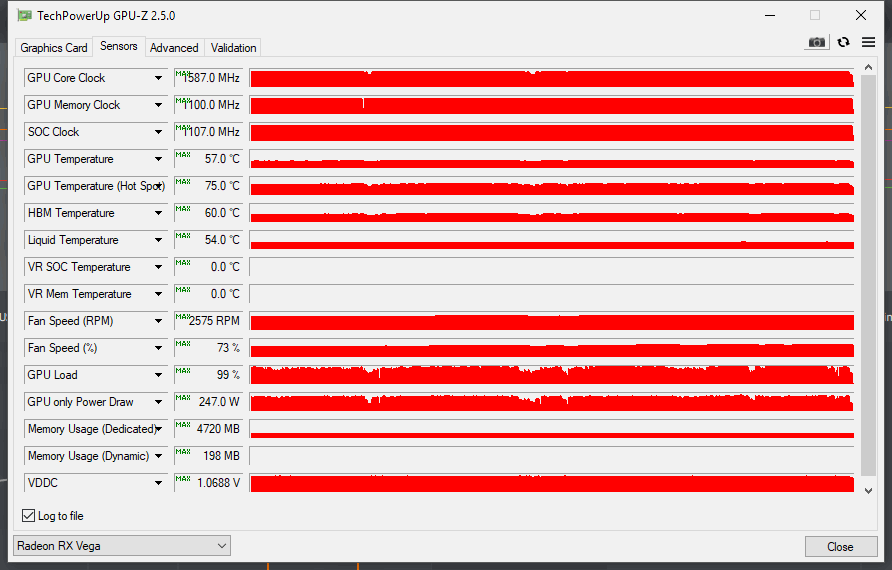Open the SOC Clock sensor dropdown
The width and height of the screenshot is (892, 570).
(x=158, y=132)
